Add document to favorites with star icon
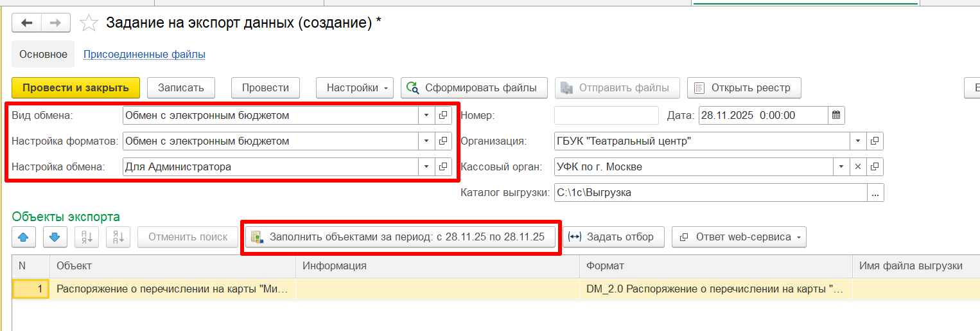Screen dimensions: 980x331 click(x=89, y=23)
